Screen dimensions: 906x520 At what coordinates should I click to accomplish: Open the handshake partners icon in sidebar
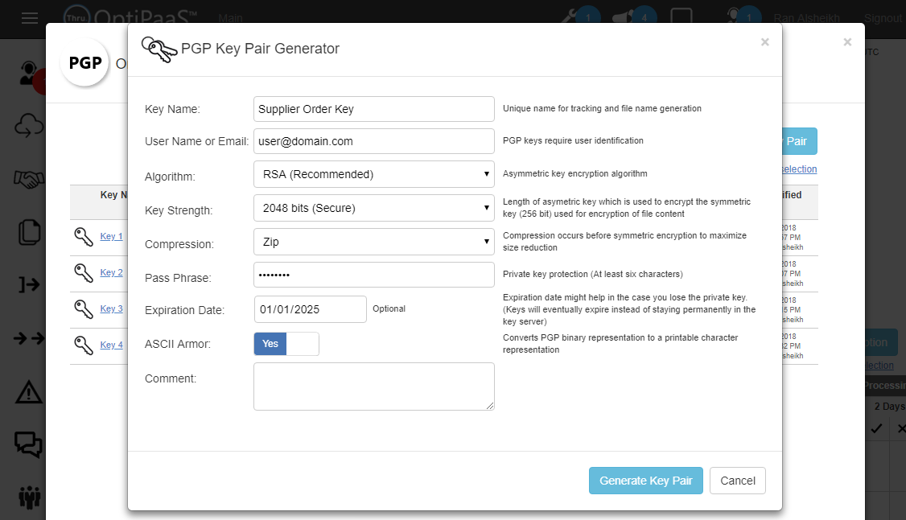28,179
